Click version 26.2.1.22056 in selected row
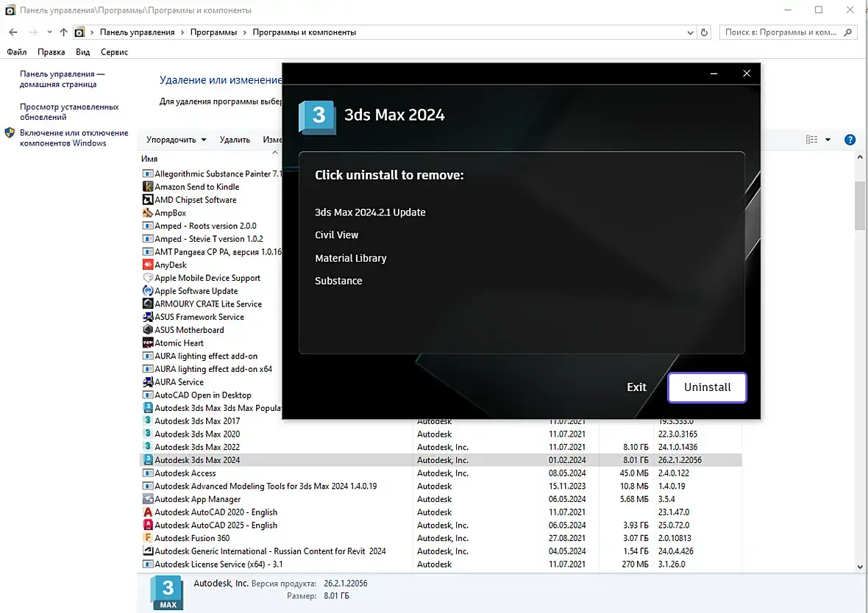The width and height of the screenshot is (868, 613). [680, 460]
